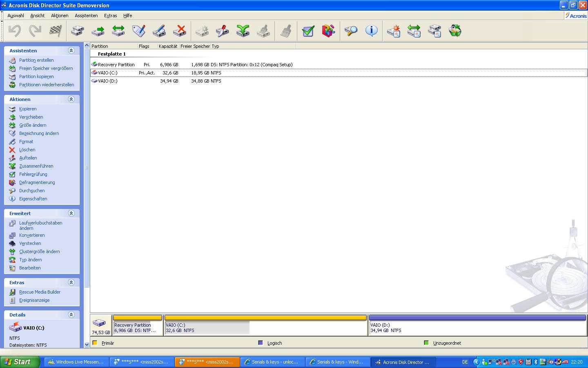
Task: Expand hidden system tray icons arrow
Action: (476, 362)
